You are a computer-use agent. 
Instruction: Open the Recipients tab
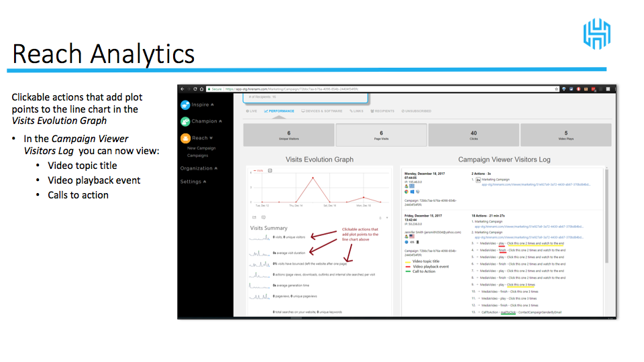(382, 111)
